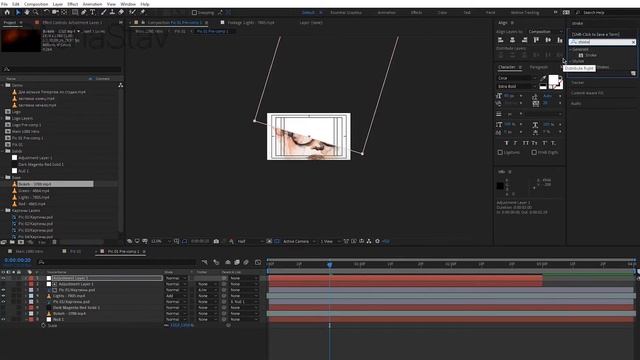Click current time indicator on timeline ruler
The height and width of the screenshot is (360, 640).
329,264
